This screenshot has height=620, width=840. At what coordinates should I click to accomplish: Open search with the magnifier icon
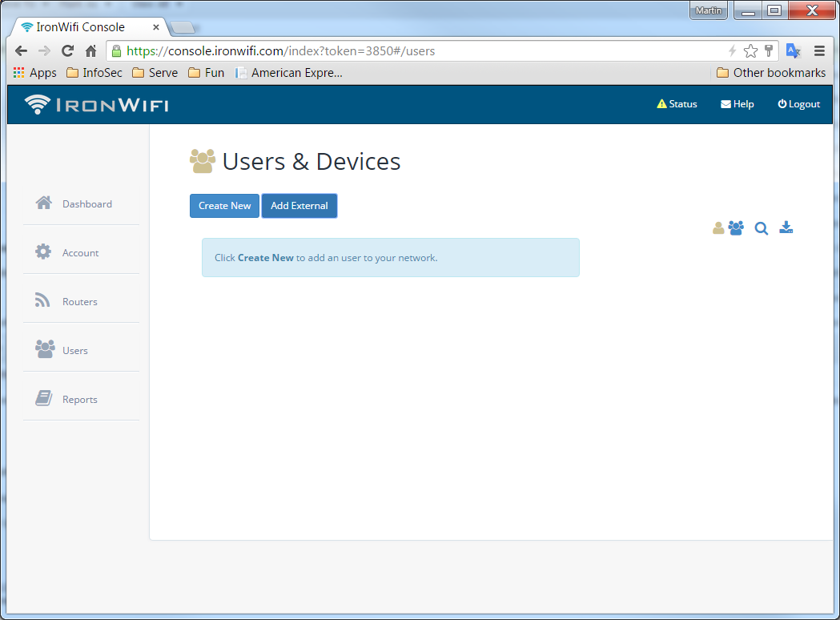762,228
